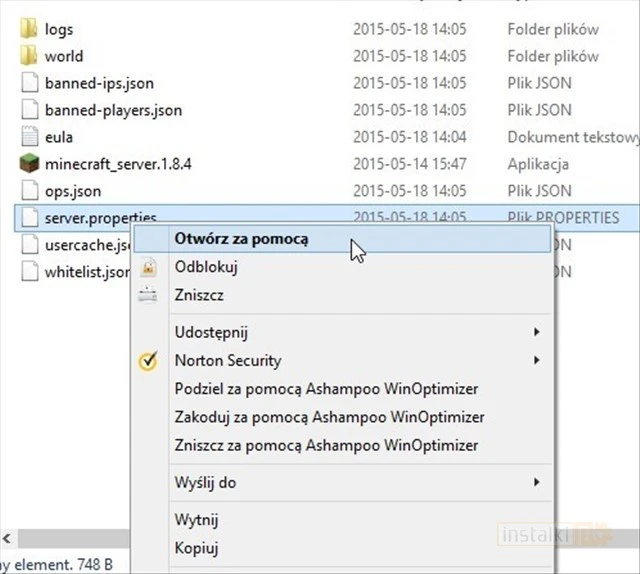Select Kopiuj in the context menu

[x=197, y=548]
